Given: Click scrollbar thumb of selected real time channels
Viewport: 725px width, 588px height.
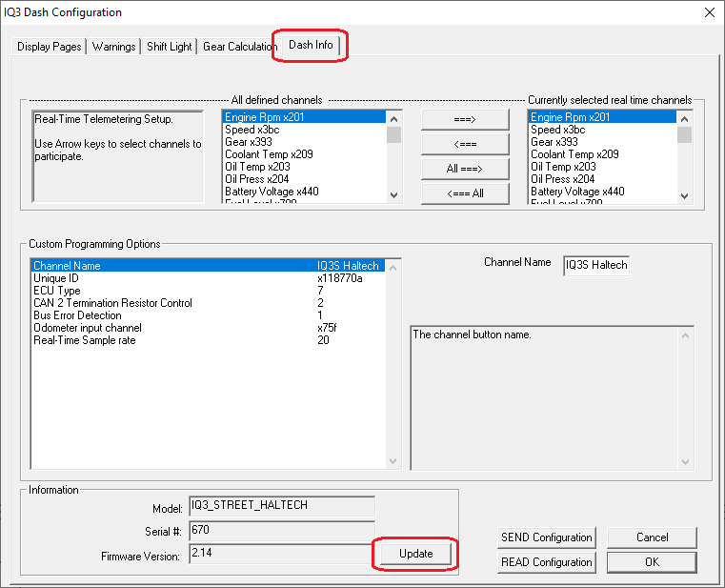Looking at the screenshot, I should pos(685,135).
